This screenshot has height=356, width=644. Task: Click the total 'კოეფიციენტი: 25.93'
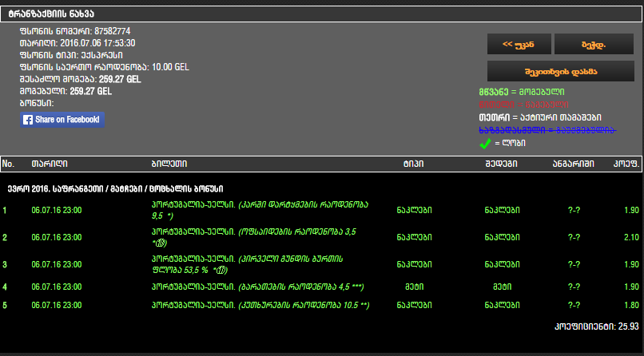597,327
